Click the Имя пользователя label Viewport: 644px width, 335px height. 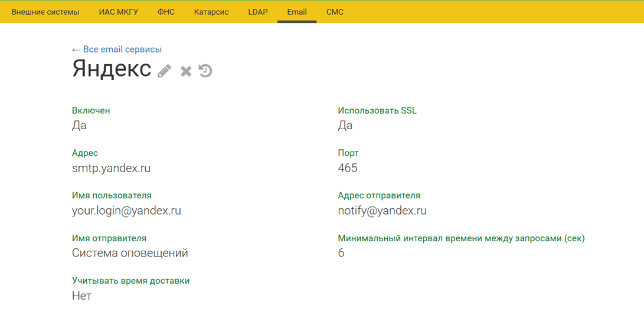[112, 195]
